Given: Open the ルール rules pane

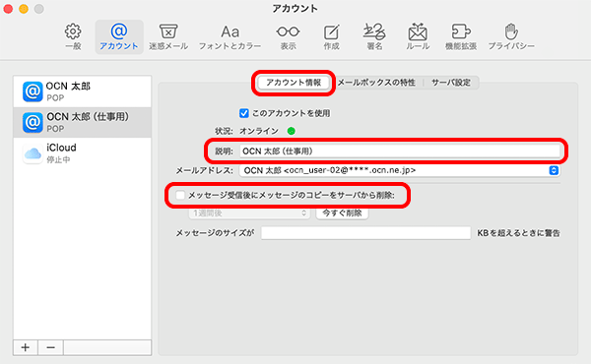Looking at the screenshot, I should (418, 36).
